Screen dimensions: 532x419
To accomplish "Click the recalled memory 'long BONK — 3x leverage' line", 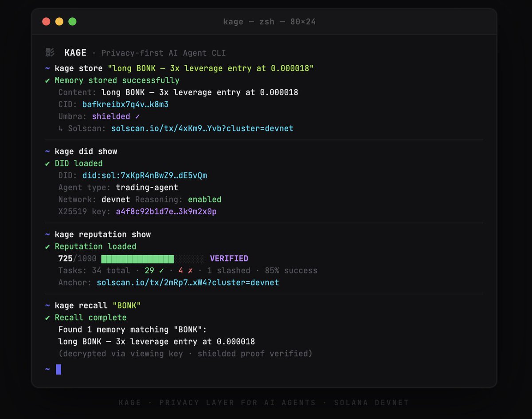I will click(156, 341).
